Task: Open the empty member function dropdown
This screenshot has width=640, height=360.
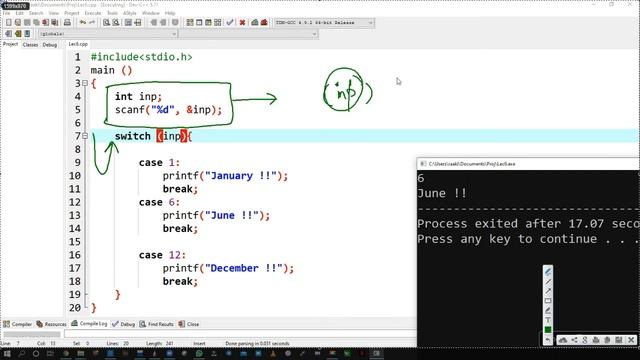Action: tap(249, 34)
